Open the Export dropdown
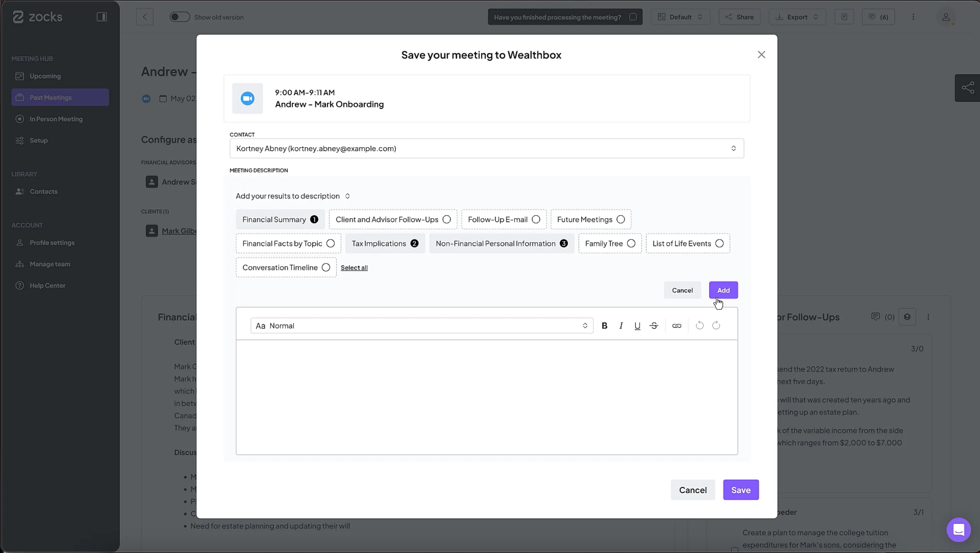The height and width of the screenshot is (553, 980). [797, 17]
